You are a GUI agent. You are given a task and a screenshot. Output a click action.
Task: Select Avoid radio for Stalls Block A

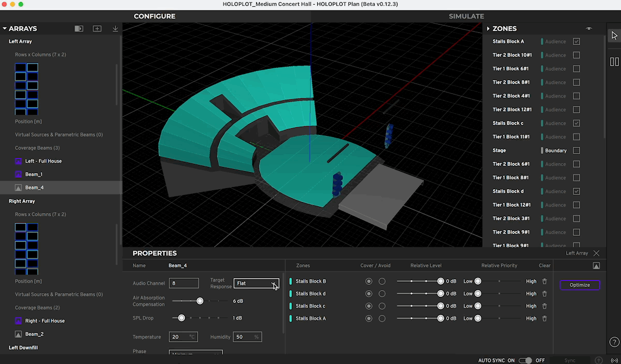coord(382,318)
